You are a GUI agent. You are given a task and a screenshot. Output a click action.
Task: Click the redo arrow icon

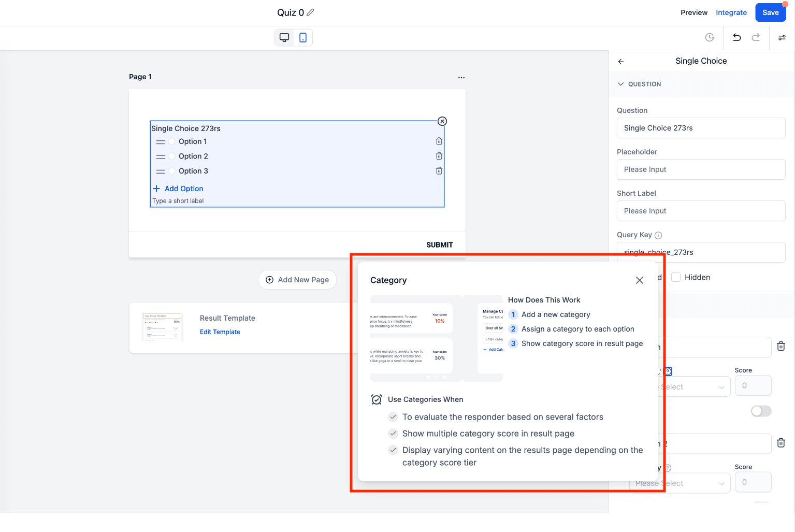pyautogui.click(x=756, y=37)
